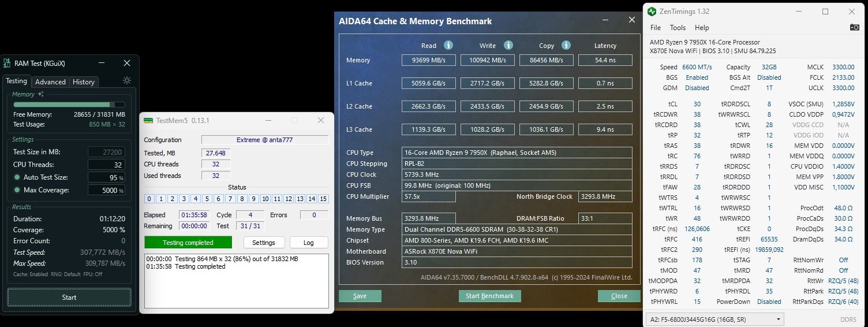Viewport: 868px width, 327px height.
Task: Toggle Auto Test Size radio option
Action: [x=17, y=177]
